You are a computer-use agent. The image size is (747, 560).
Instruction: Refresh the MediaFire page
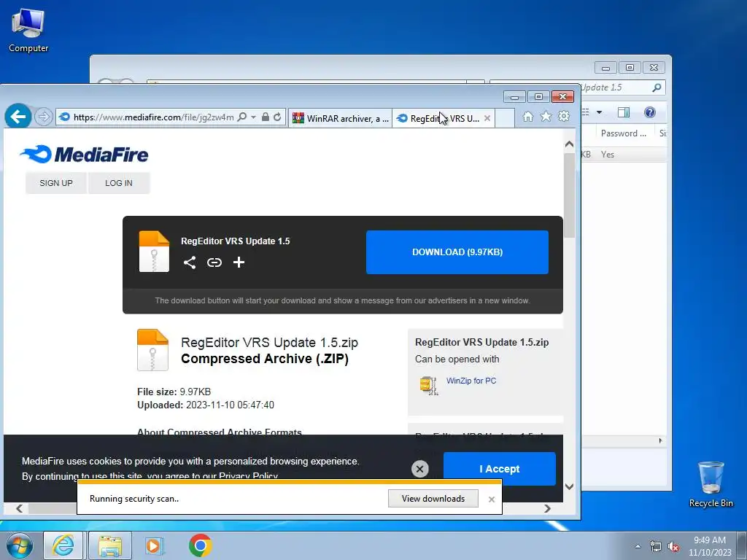point(277,117)
